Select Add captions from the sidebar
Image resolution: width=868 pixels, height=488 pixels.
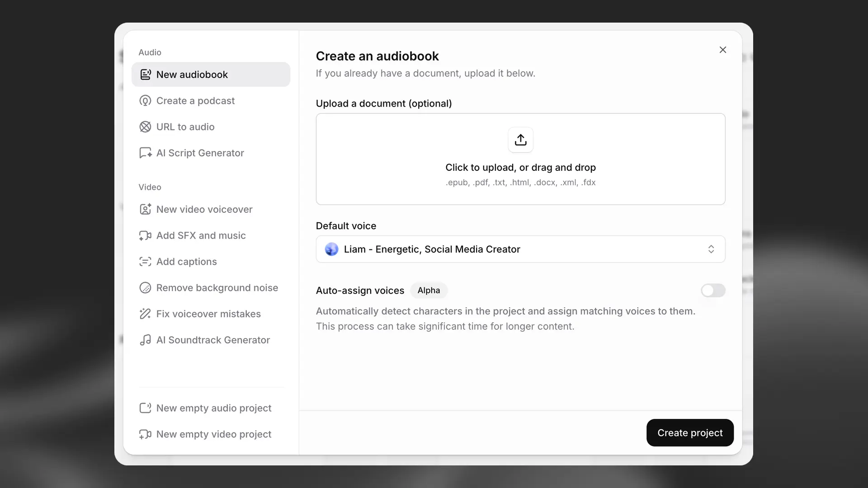(186, 262)
